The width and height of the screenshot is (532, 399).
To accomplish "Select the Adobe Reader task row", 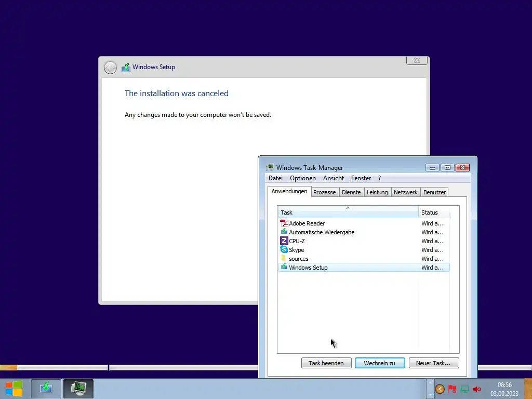I will pos(364,223).
